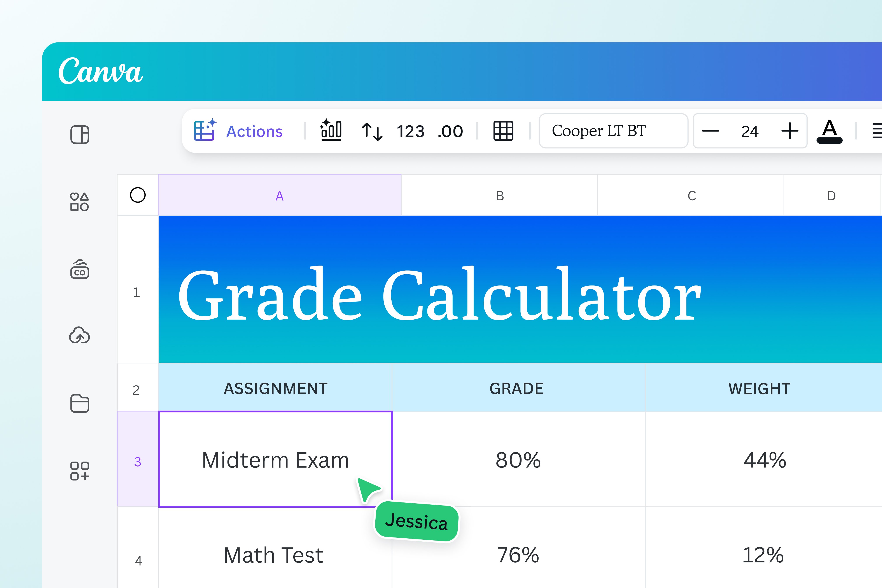This screenshot has height=588, width=882.
Task: Decrease font size with minus button
Action: [x=710, y=131]
